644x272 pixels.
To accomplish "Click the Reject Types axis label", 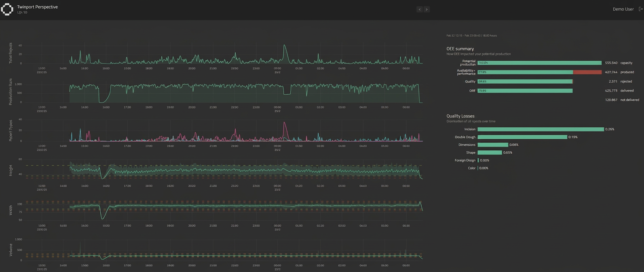I will pyautogui.click(x=11, y=131).
